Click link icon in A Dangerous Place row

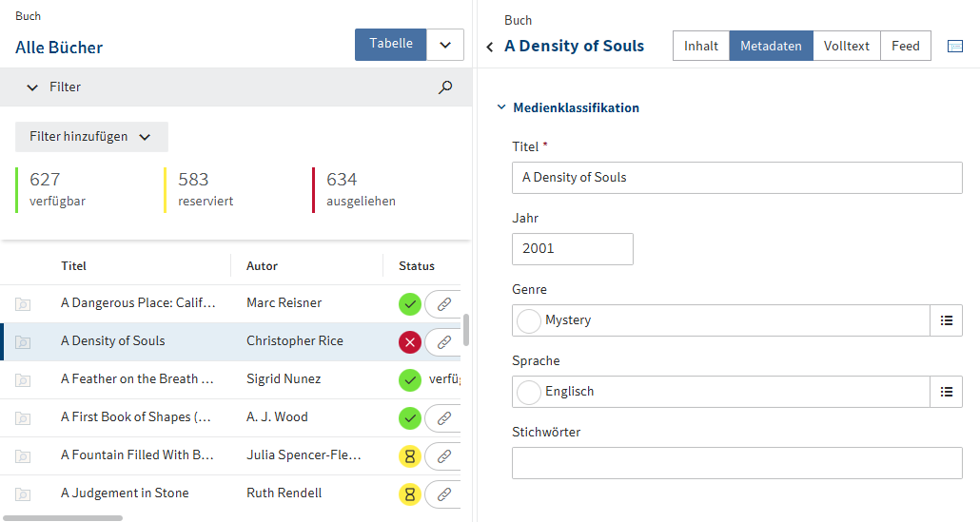(442, 304)
